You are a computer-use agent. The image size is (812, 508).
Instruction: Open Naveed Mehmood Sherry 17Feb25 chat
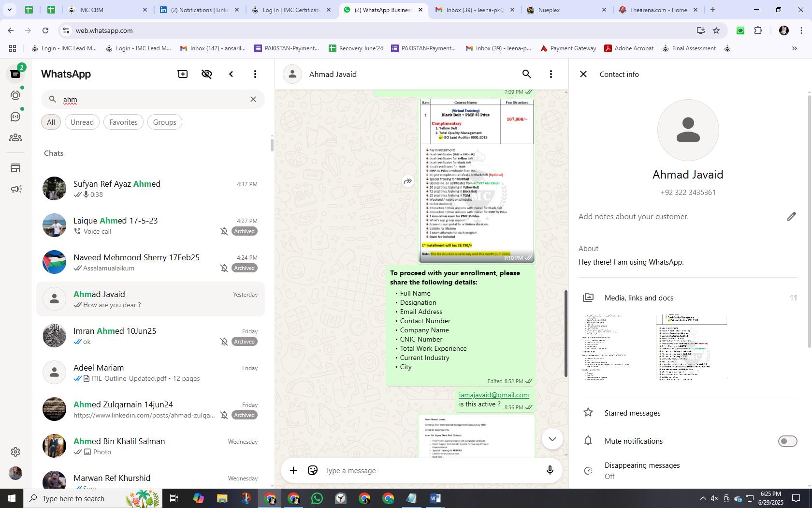point(151,262)
